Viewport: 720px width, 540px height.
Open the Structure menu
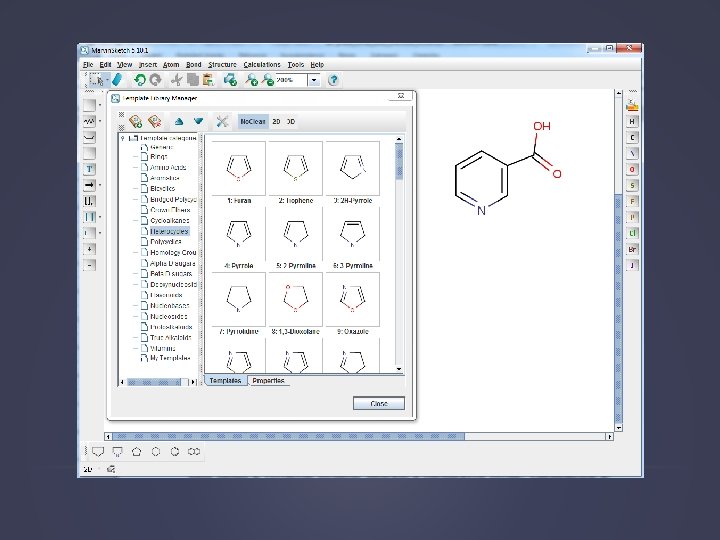222,65
